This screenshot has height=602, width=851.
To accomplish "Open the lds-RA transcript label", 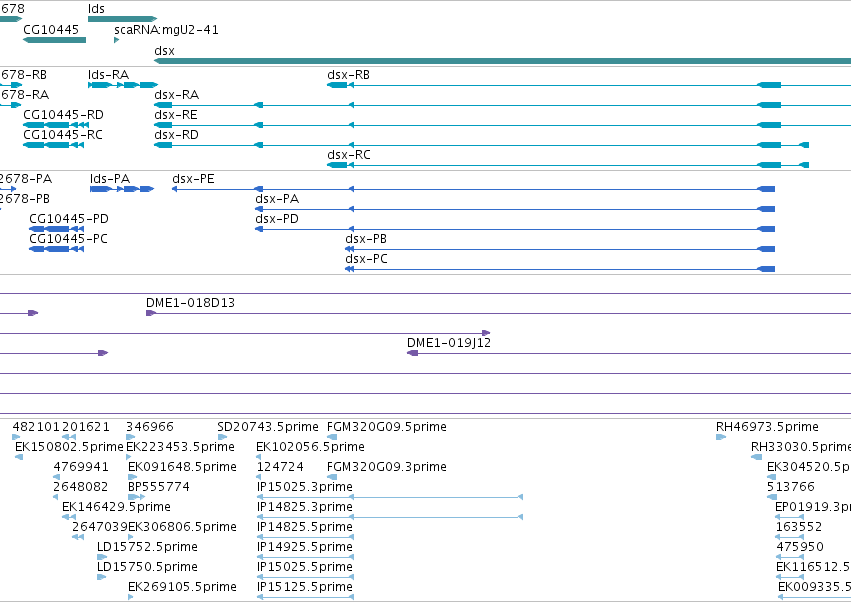I will pos(109,74).
